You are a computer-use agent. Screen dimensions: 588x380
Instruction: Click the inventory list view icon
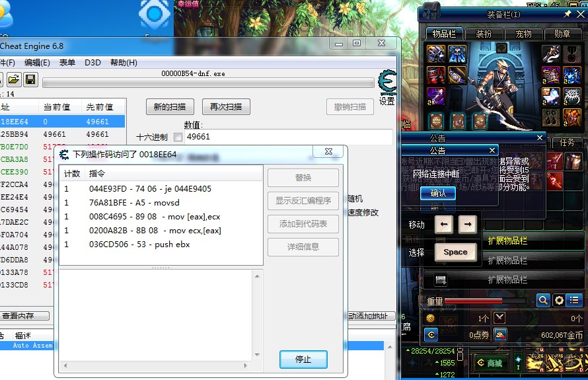(x=574, y=300)
